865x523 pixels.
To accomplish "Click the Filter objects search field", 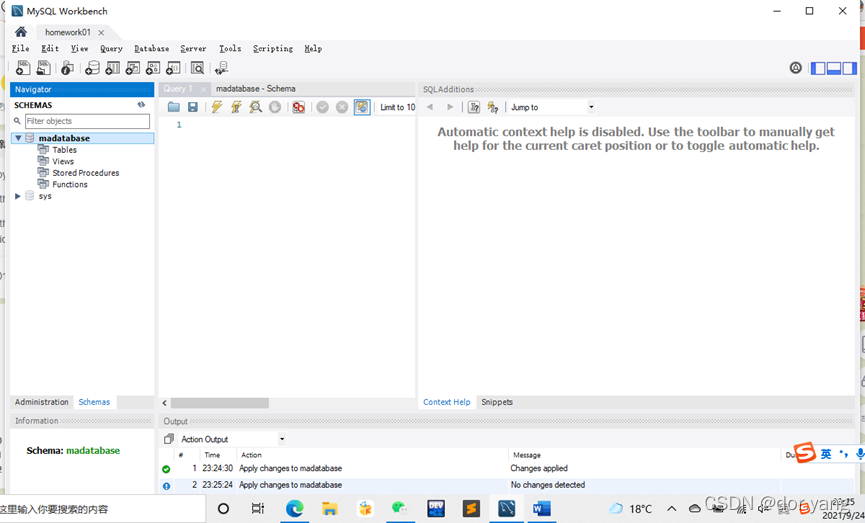I will coord(87,121).
